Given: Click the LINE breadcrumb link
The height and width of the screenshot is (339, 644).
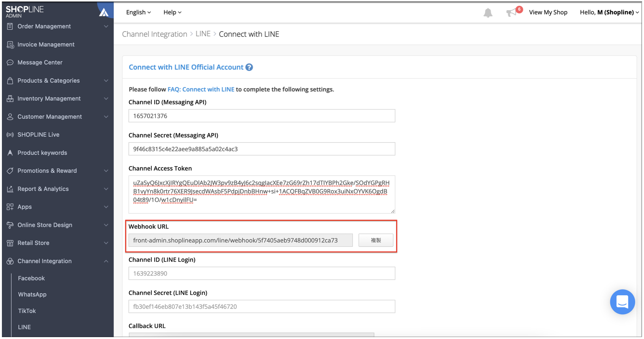Looking at the screenshot, I should [x=203, y=34].
